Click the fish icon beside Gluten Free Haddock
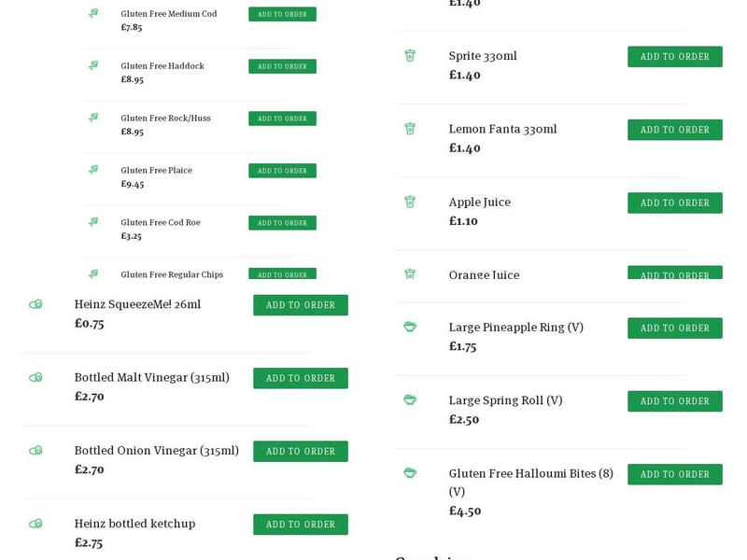This screenshot has height=560, width=747. 93,65
